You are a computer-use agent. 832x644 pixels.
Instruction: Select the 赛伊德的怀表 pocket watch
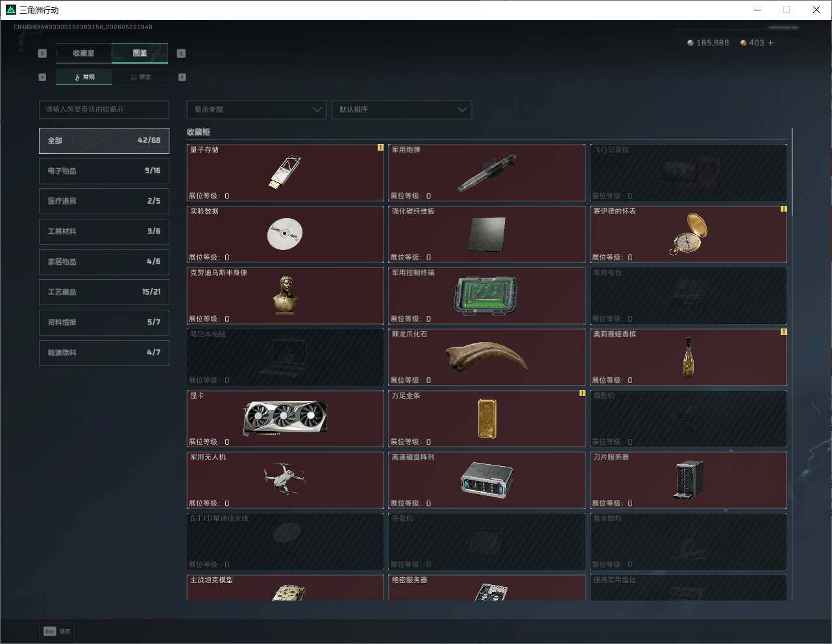tap(689, 234)
